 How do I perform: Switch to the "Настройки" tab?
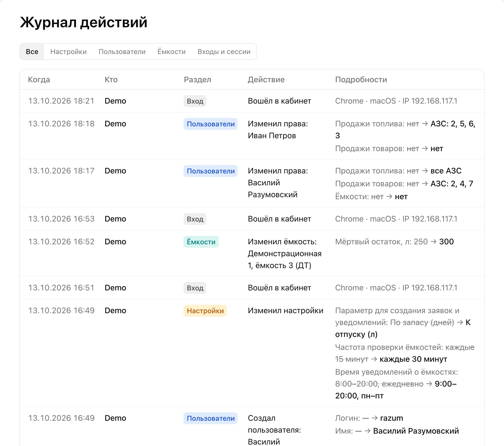(68, 52)
